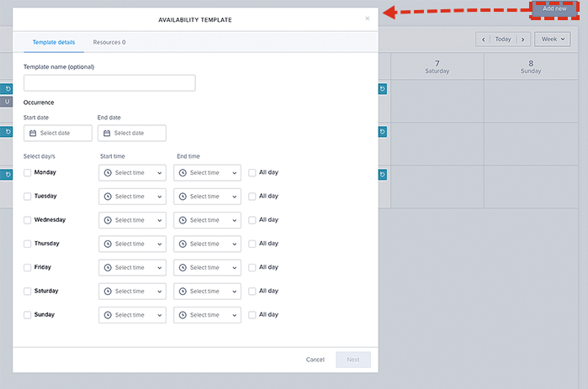
Task: Click the Next button
Action: [x=353, y=360]
